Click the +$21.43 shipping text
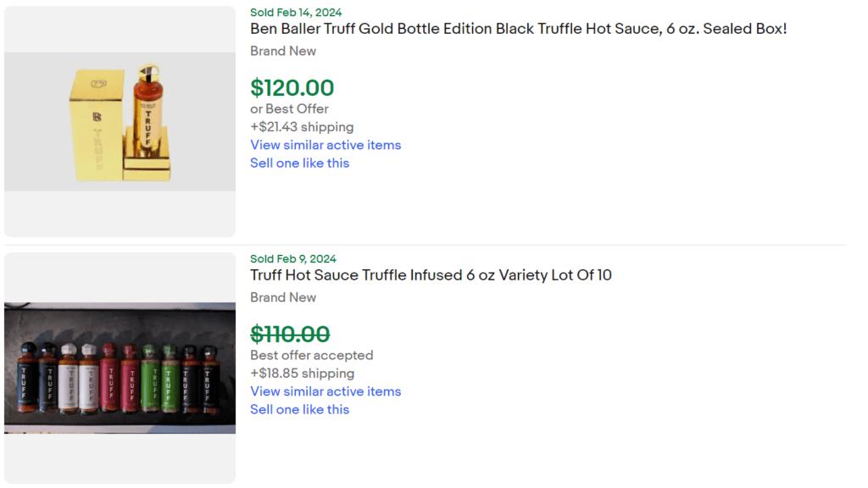Screen dimensions: 868x488 (301, 126)
